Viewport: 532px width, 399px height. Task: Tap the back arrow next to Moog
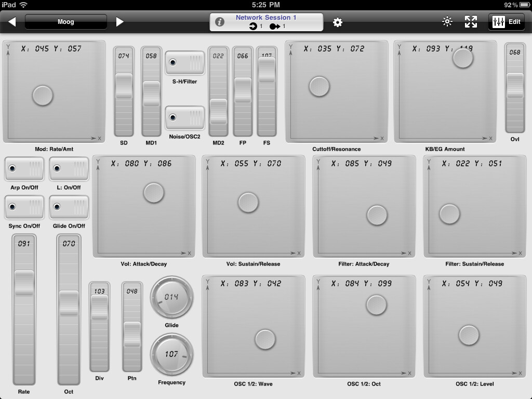(x=12, y=21)
